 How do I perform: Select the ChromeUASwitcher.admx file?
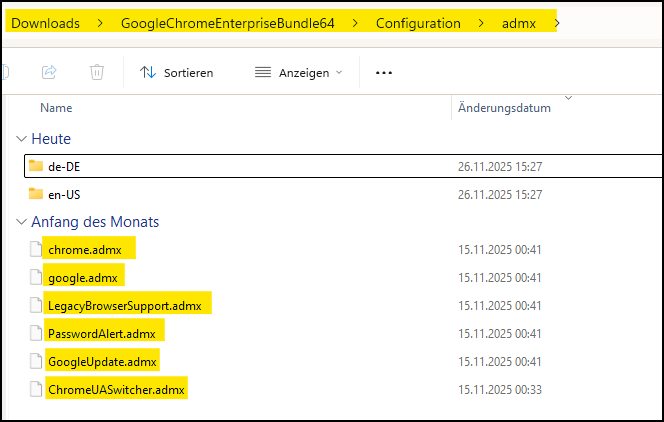pos(116,389)
